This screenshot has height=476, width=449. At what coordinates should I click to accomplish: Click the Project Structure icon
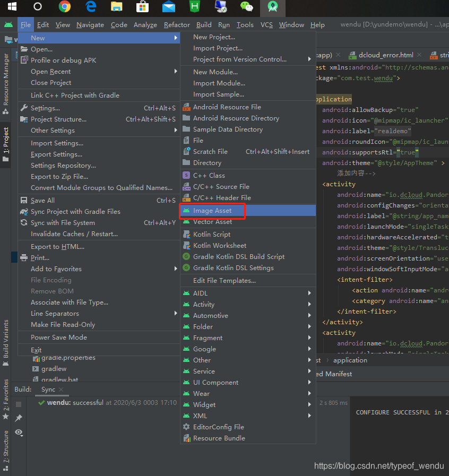[x=24, y=119]
